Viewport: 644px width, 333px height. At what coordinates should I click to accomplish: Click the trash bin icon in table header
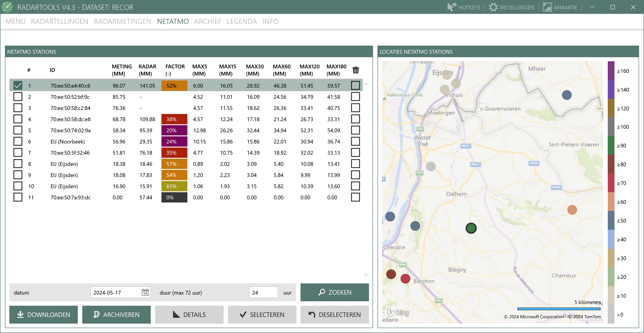[x=356, y=70]
